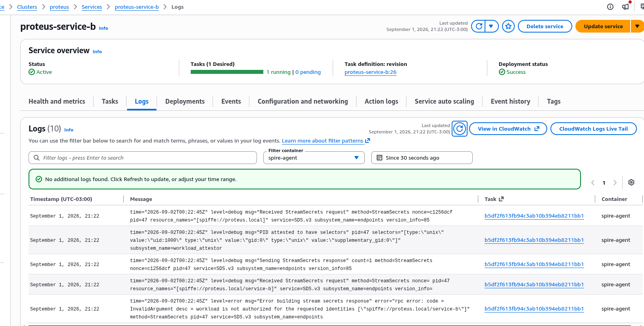644x326 pixels.
Task: Switch to the Tasks tab
Action: point(110,101)
